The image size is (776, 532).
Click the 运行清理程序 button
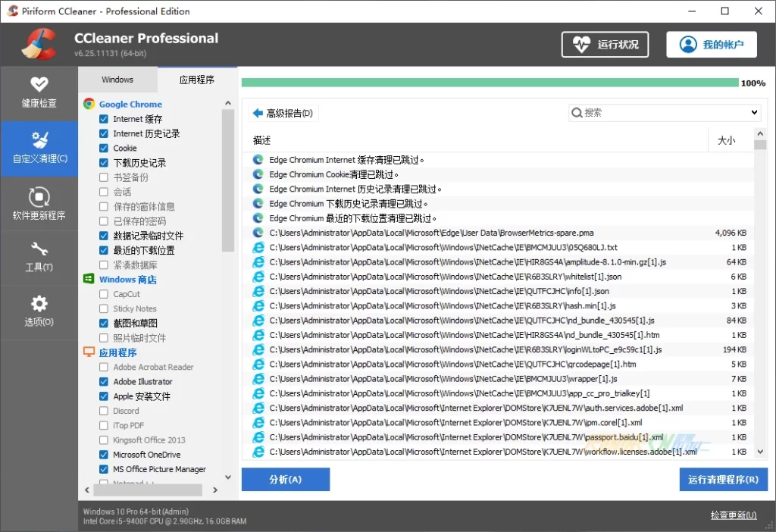tap(723, 480)
